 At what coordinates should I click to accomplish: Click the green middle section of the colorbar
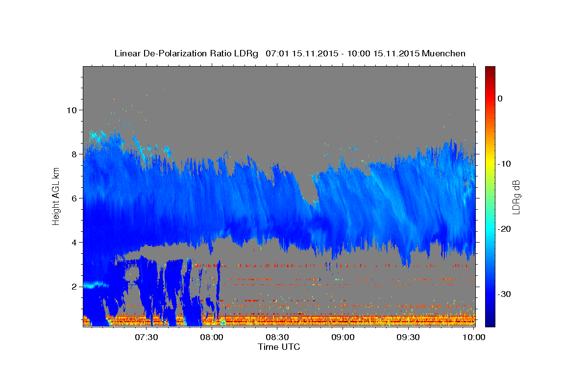tap(490, 196)
